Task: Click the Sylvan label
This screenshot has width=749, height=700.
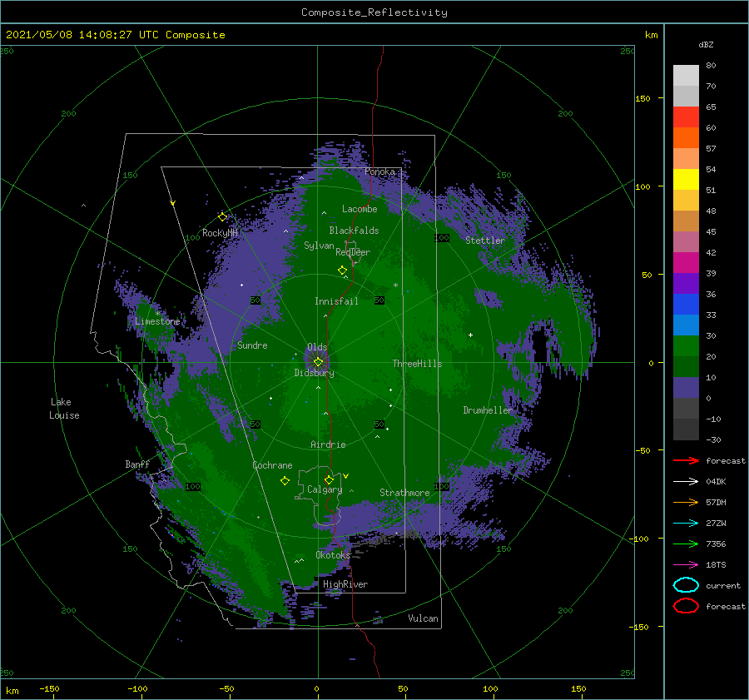Action: pyautogui.click(x=319, y=246)
